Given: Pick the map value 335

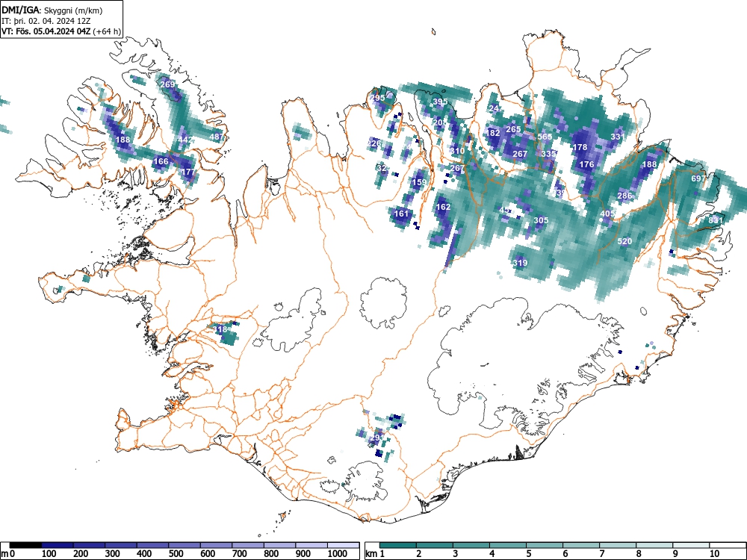Looking at the screenshot, I should (548, 154).
